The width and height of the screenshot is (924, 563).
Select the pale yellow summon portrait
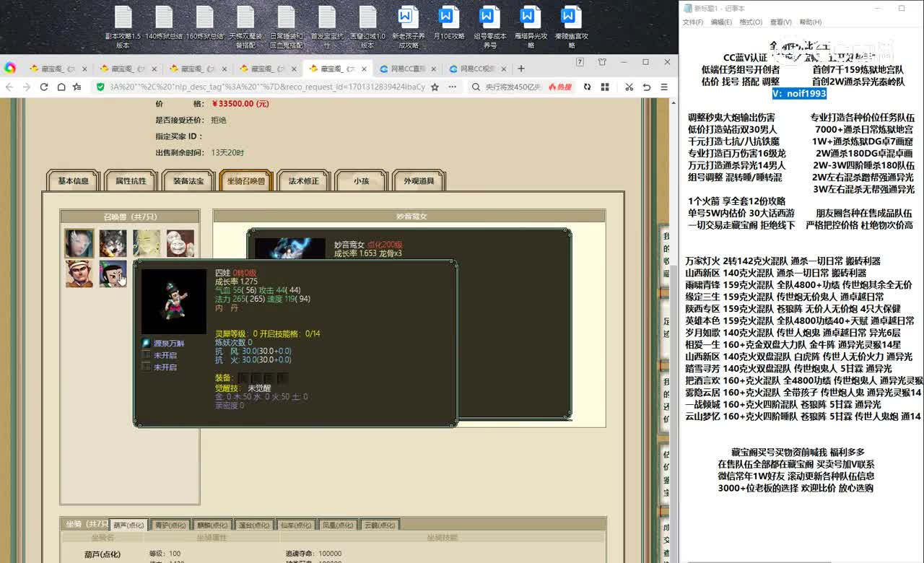tap(147, 243)
